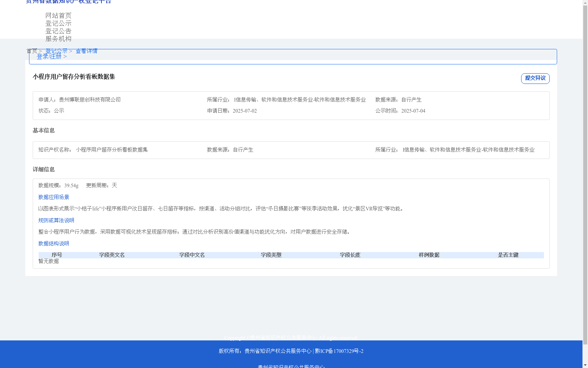Click the 暂无数据 empty table message
588x368 pixels.
pos(49,261)
